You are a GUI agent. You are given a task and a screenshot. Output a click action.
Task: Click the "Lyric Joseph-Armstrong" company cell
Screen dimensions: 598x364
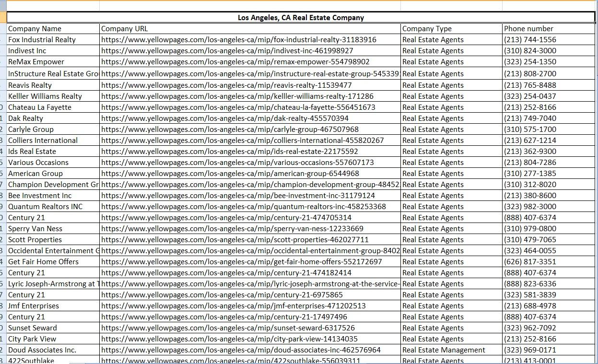coord(50,283)
